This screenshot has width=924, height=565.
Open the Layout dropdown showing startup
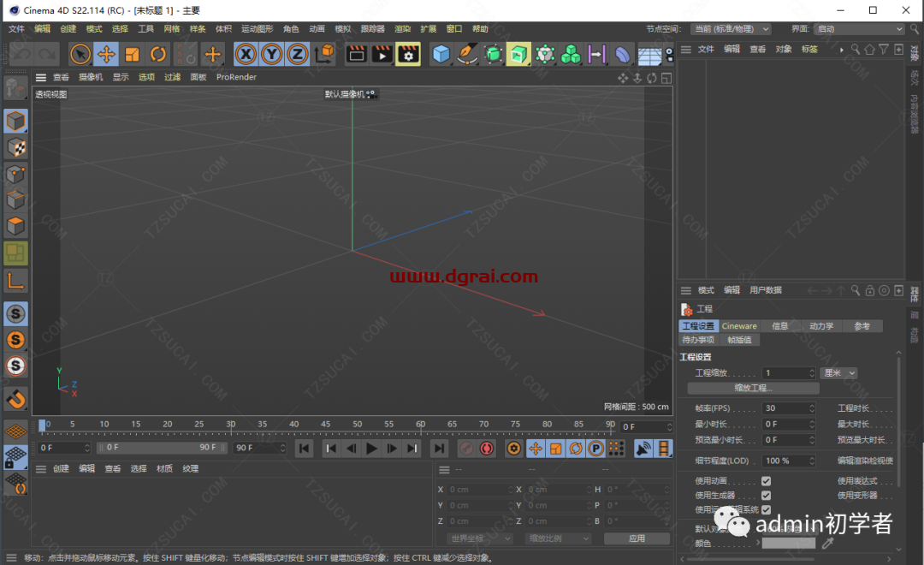[x=859, y=29]
